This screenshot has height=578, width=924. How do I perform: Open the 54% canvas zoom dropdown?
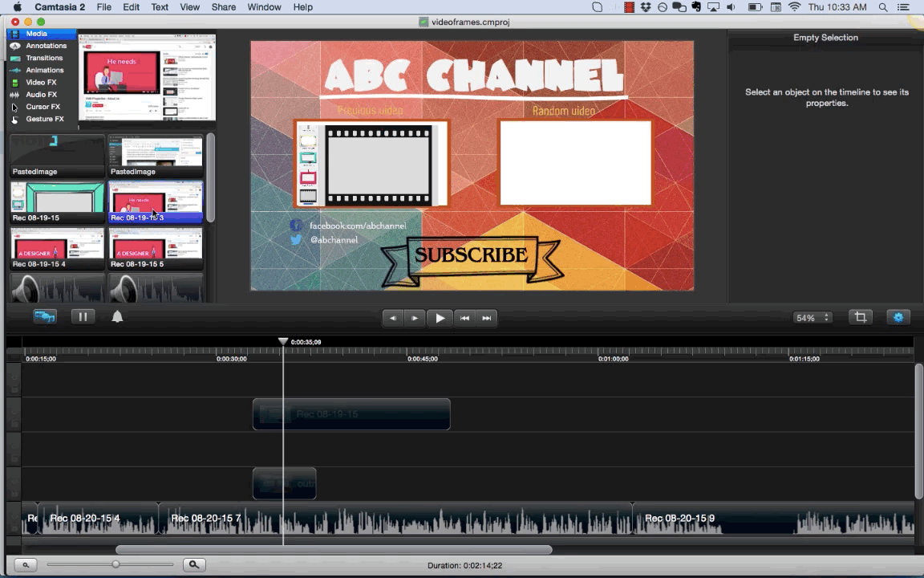(813, 318)
